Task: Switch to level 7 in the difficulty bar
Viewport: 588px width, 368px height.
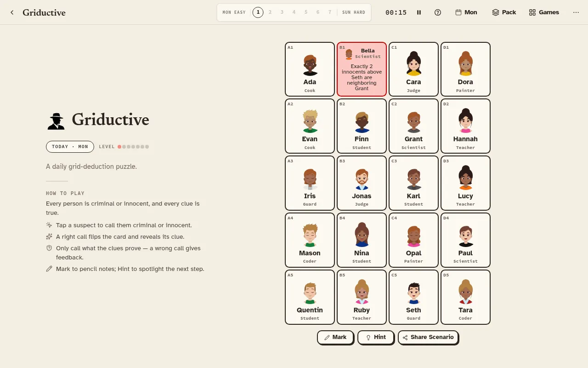Action: 330,12
